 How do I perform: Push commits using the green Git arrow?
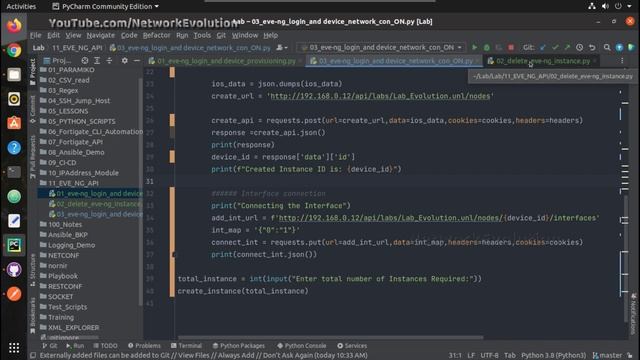567,47
